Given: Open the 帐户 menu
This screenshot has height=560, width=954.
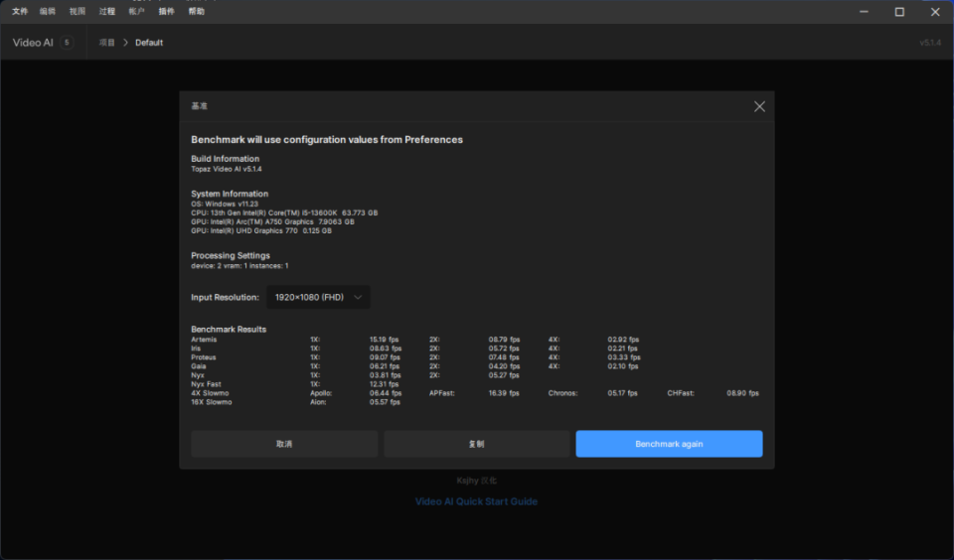Looking at the screenshot, I should [x=137, y=12].
